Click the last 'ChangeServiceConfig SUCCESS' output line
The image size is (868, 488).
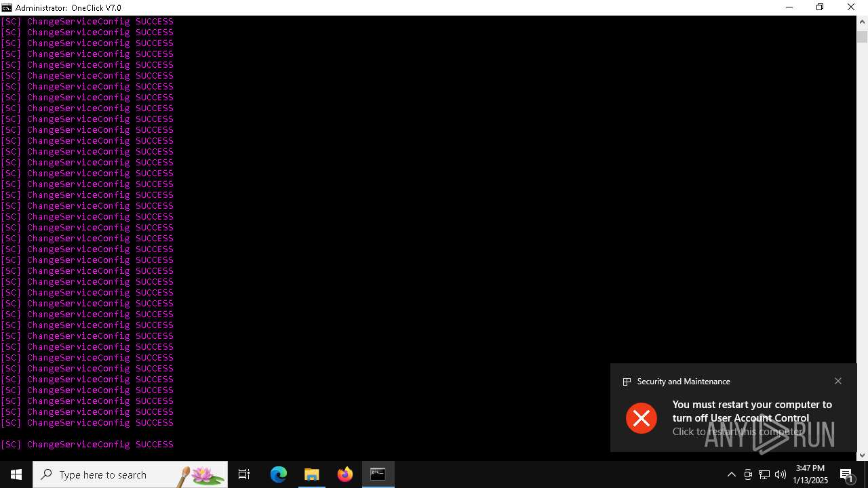[x=87, y=445]
